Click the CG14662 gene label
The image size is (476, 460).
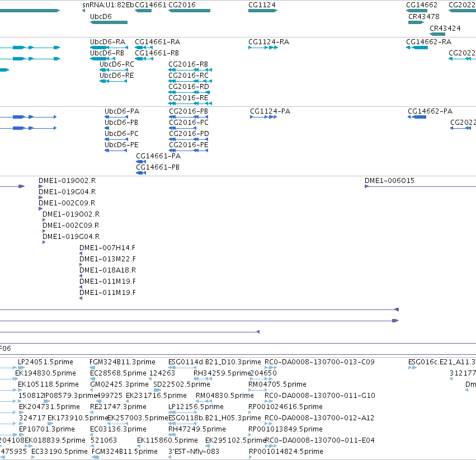(x=422, y=5)
